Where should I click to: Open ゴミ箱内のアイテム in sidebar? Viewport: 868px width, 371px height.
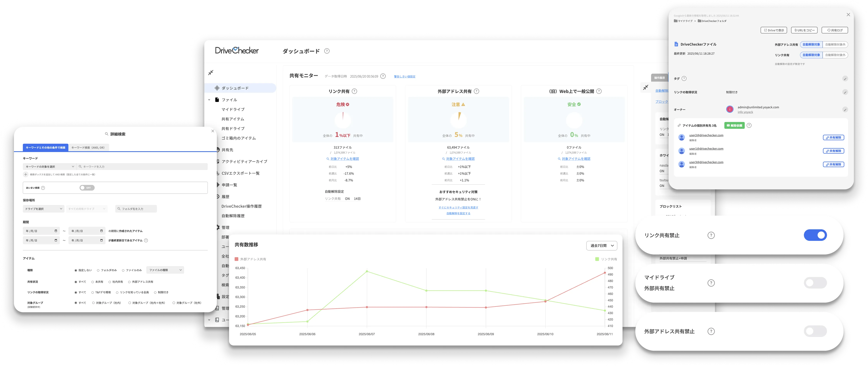click(239, 138)
